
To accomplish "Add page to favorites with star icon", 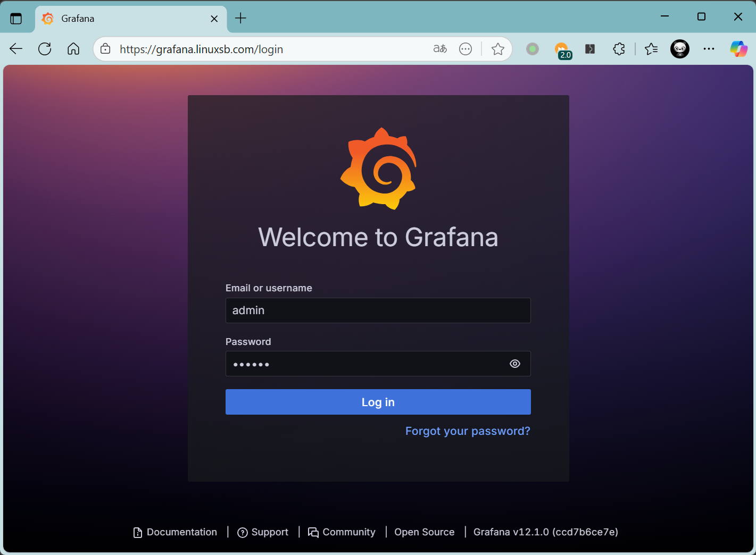I will [497, 49].
